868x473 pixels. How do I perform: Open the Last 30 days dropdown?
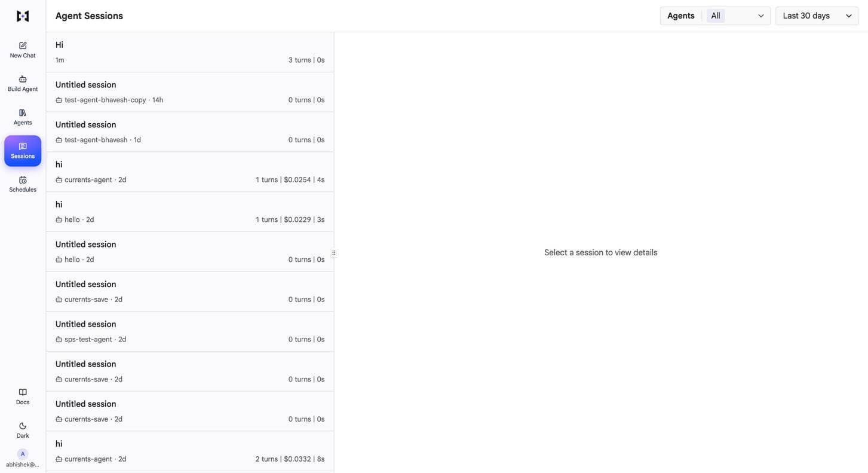[x=817, y=16]
